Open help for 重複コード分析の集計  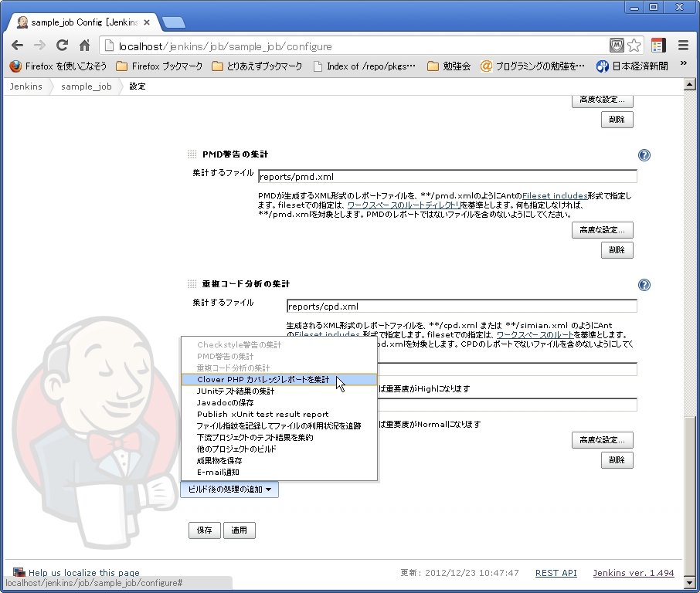[x=644, y=285]
